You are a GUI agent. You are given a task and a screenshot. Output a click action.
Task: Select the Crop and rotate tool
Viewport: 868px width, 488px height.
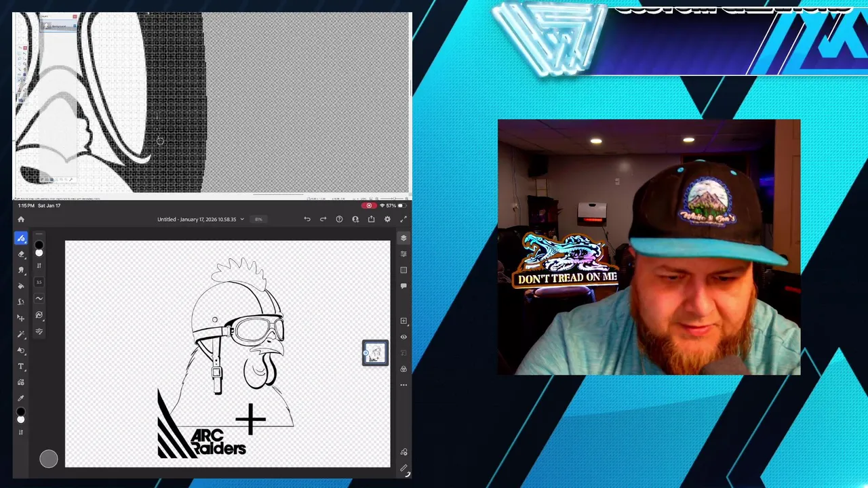click(21, 350)
